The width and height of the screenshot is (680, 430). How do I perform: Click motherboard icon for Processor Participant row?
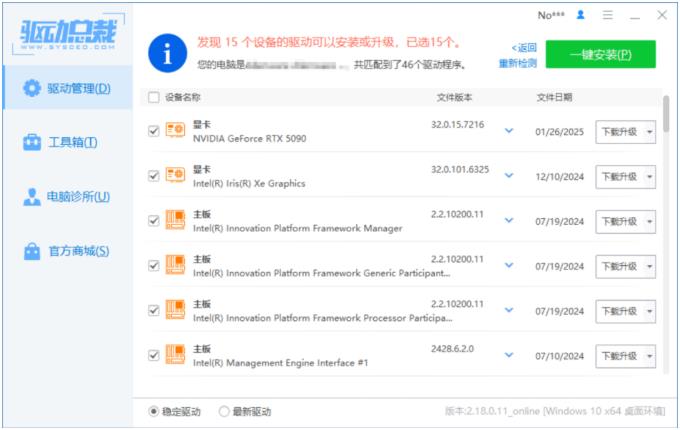point(175,309)
